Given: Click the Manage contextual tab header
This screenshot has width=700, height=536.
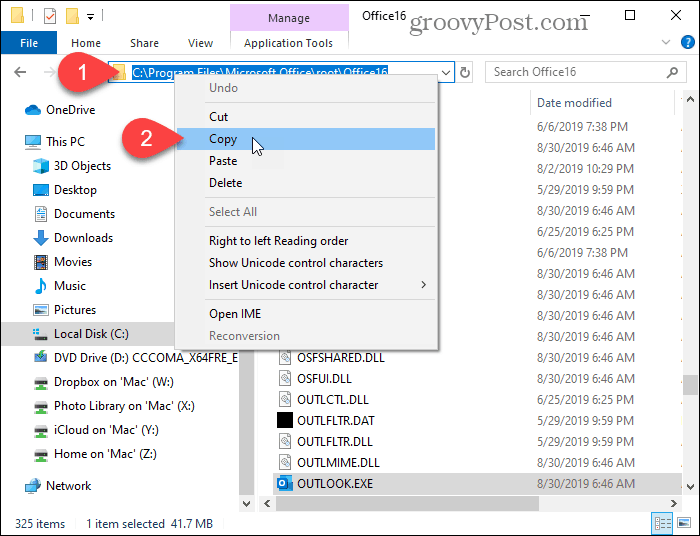Looking at the screenshot, I should pyautogui.click(x=289, y=18).
